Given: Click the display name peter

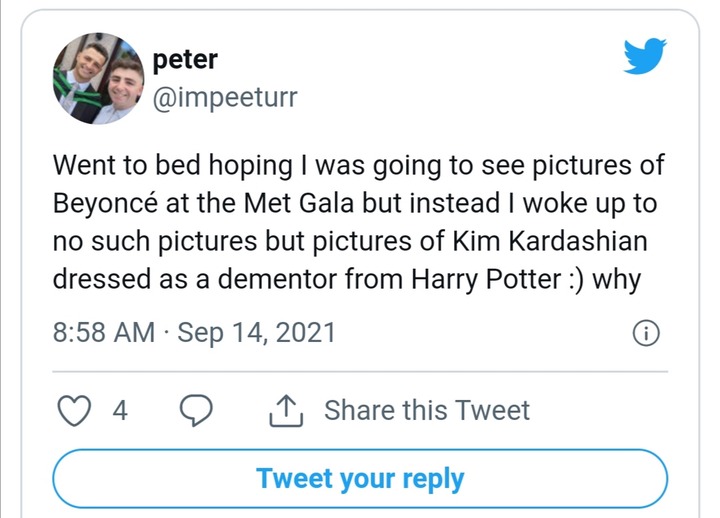Looking at the screenshot, I should pyautogui.click(x=185, y=60).
